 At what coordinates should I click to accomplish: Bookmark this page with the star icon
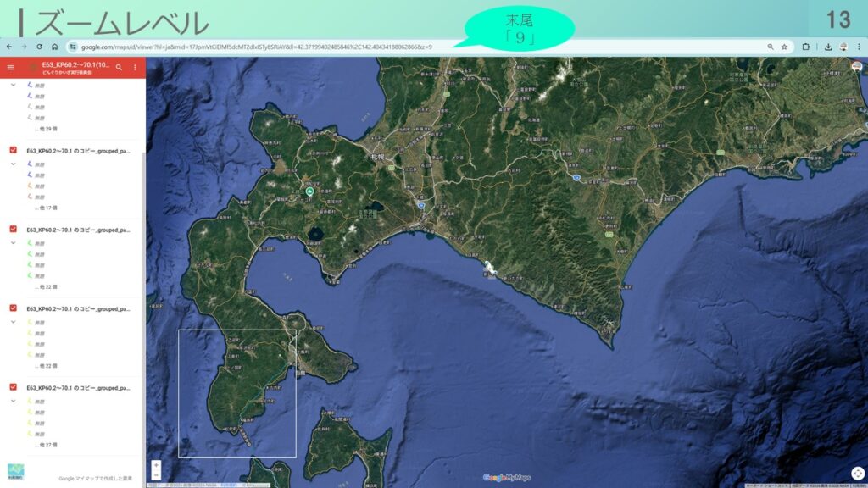click(785, 47)
